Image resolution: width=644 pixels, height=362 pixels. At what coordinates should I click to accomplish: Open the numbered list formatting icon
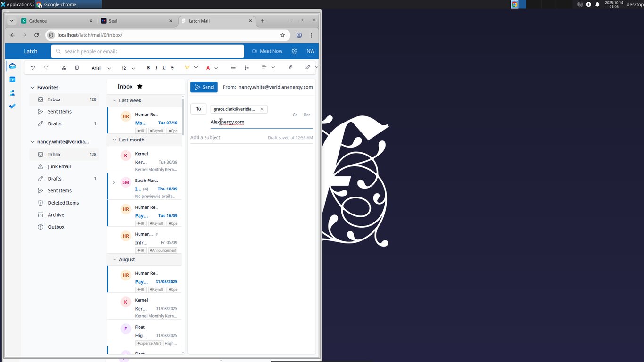(247, 68)
